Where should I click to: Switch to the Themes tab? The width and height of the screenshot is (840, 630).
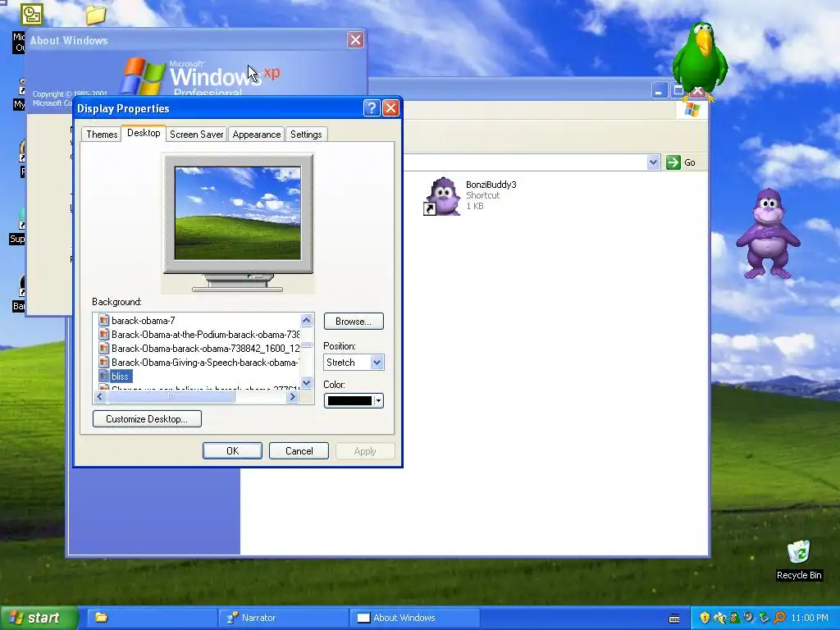pos(102,134)
